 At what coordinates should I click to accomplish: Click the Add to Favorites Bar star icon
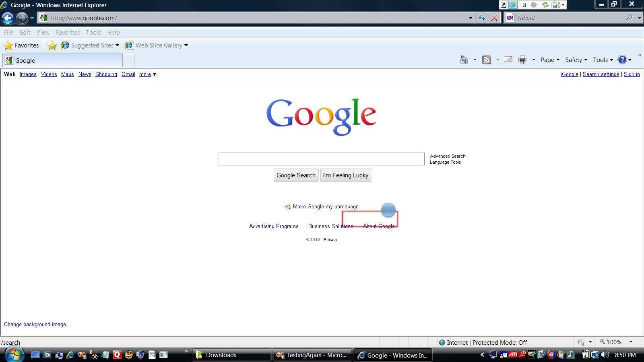click(52, 45)
